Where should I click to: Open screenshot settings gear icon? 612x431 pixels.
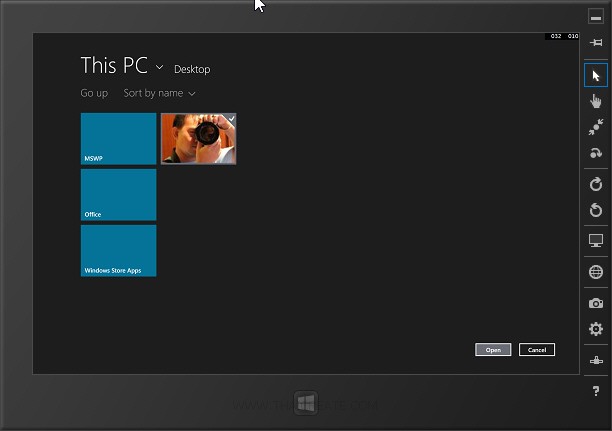[x=596, y=329]
